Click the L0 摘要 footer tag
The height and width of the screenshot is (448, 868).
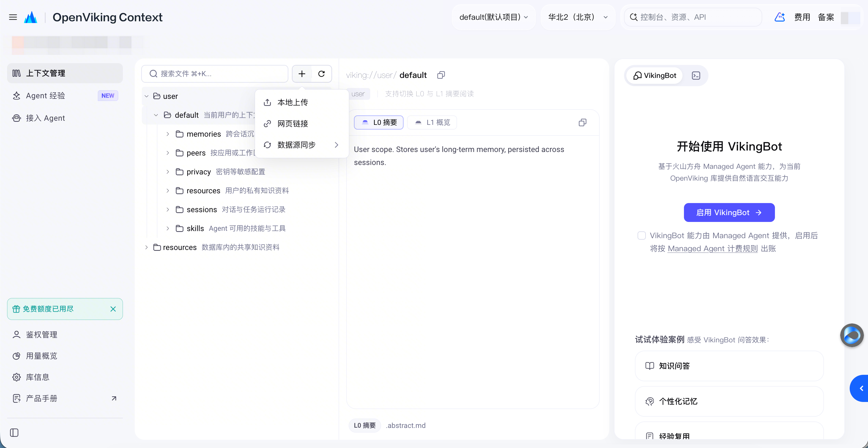click(x=365, y=426)
